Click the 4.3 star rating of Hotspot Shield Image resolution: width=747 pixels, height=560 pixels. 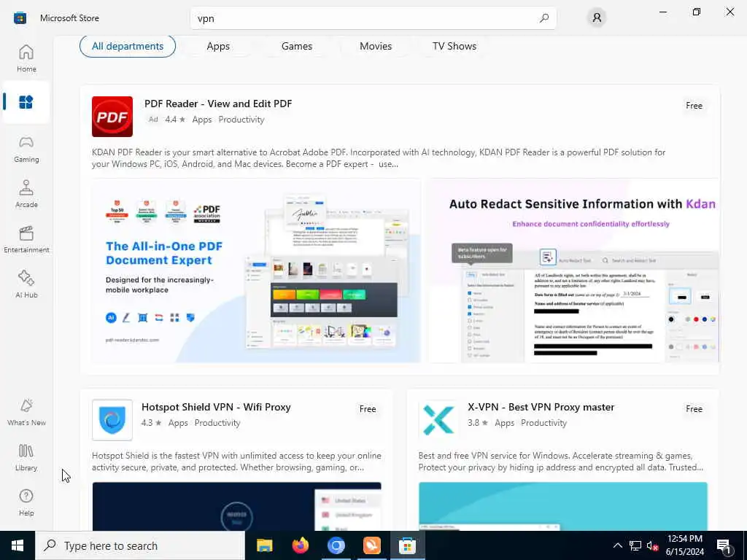point(152,423)
